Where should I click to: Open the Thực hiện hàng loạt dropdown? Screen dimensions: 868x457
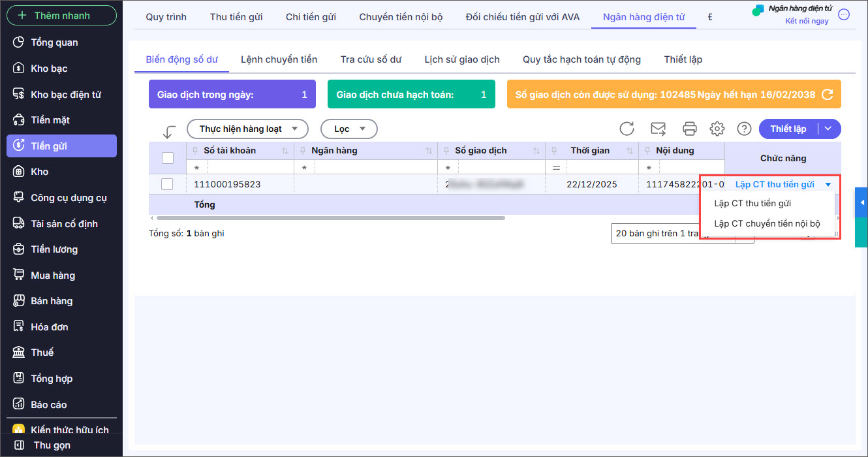point(247,129)
